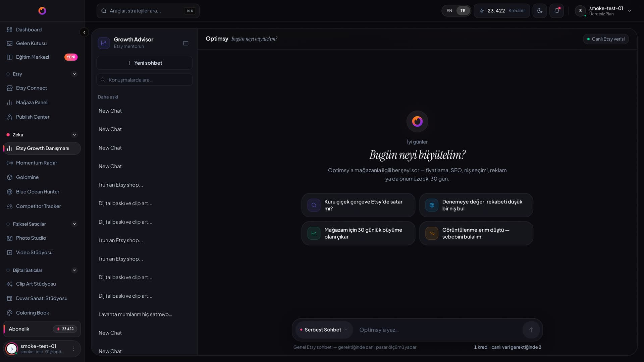
Task: Click the Growth Advisor chart icon
Action: coord(104,43)
